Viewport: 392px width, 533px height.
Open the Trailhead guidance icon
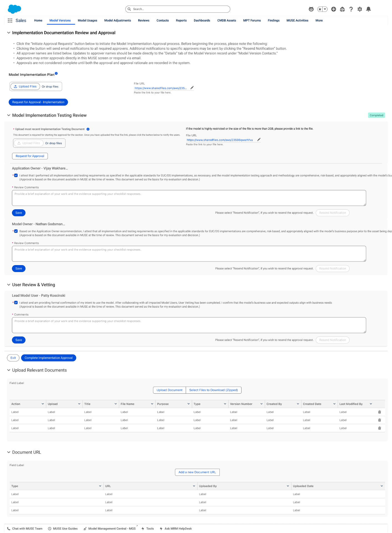342,9
